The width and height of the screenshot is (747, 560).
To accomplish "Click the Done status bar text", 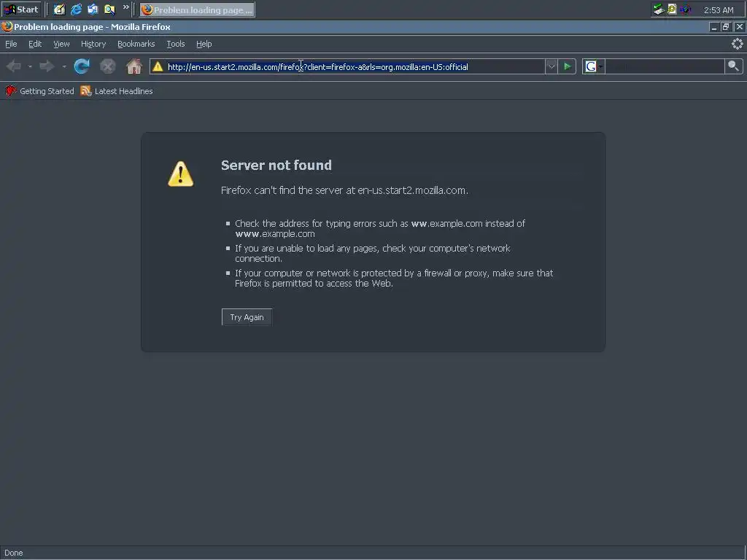I will pyautogui.click(x=13, y=553).
